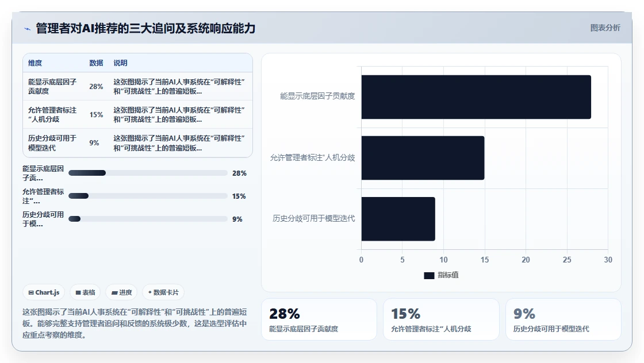Image resolution: width=644 pixels, height=363 pixels.
Task: Click the 15% value next to progress bar
Action: [x=239, y=196]
